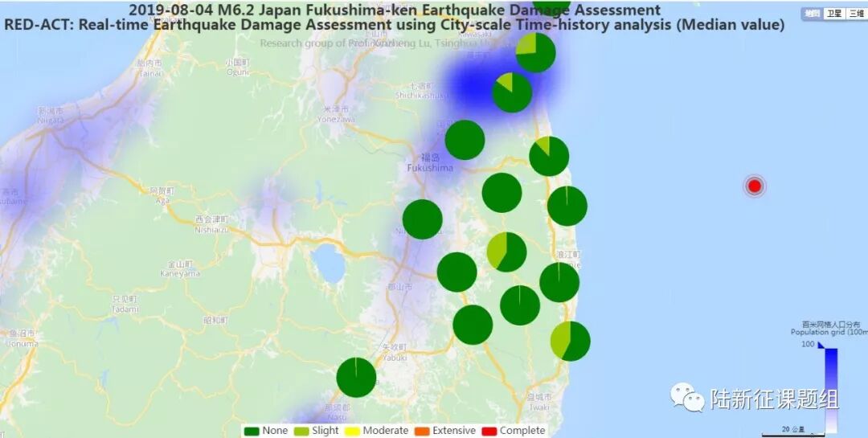This screenshot has height=438, width=868.
Task: Select the 地图 map view tab
Action: (x=813, y=14)
